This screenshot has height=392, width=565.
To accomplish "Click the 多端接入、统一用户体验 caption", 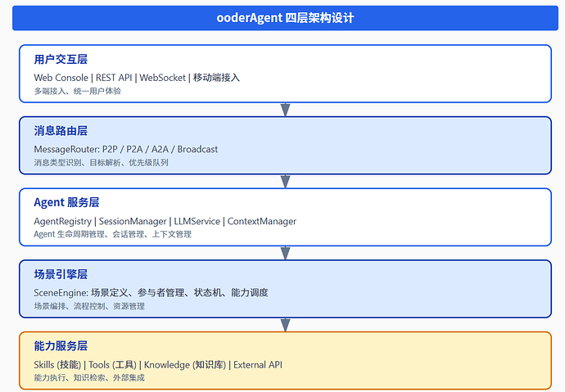I will click(77, 91).
